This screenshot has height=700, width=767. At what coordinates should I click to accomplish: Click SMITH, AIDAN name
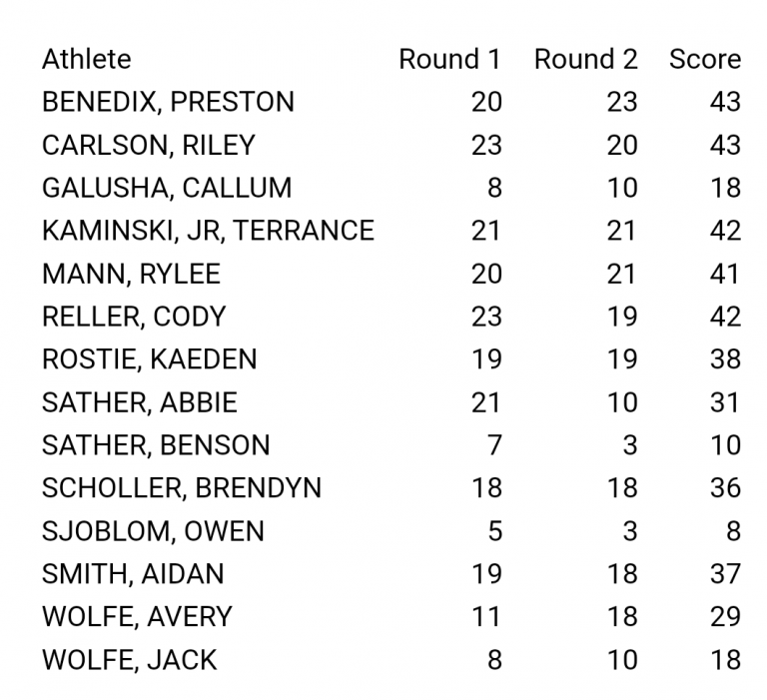(x=133, y=574)
